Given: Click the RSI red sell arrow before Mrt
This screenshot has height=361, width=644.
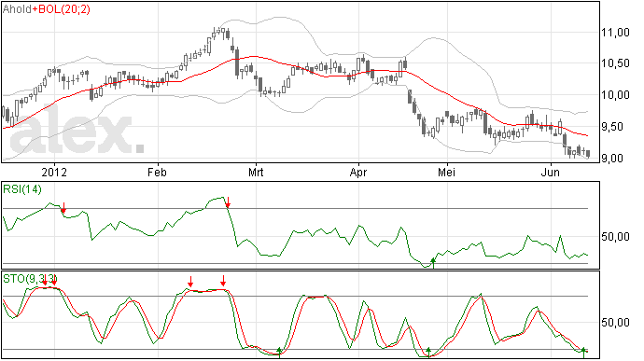Looking at the screenshot, I should 228,202.
